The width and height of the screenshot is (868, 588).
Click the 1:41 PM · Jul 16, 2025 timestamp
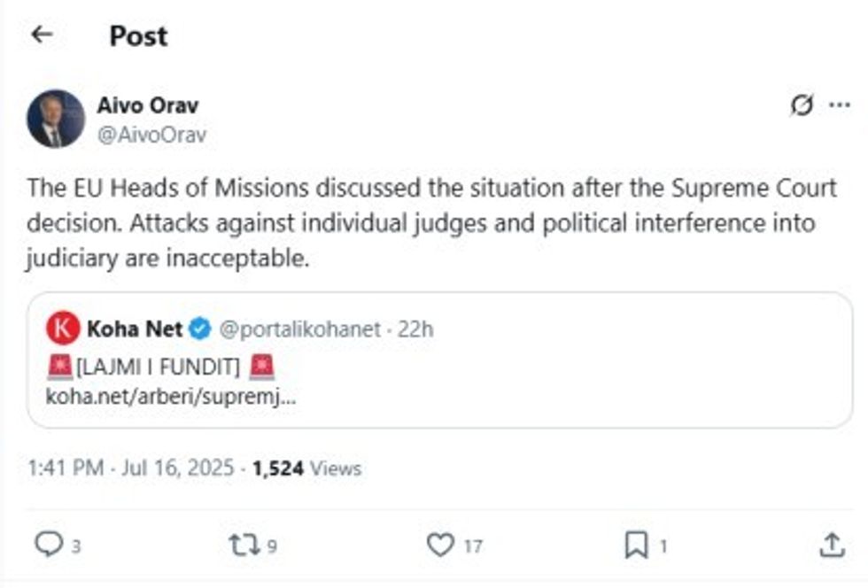click(x=131, y=468)
